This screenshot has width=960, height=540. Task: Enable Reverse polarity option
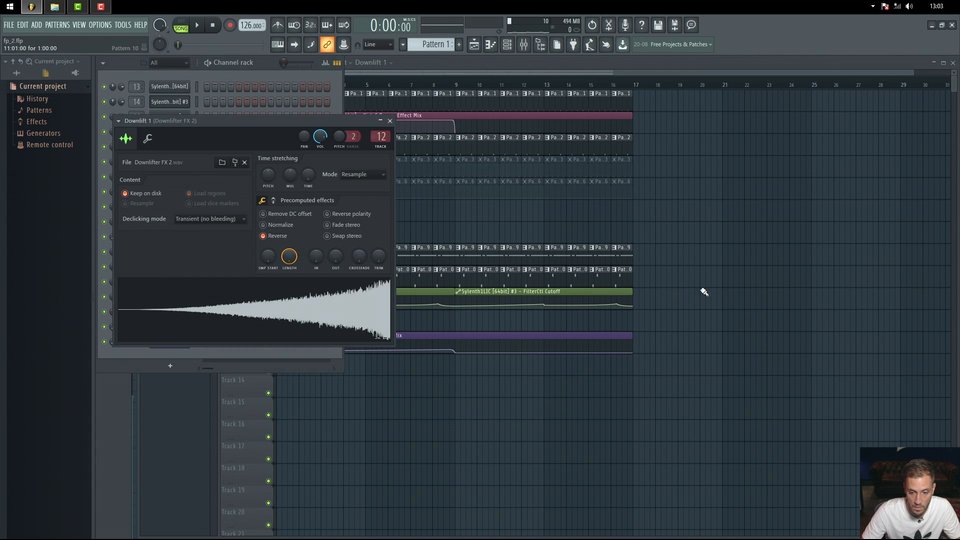click(347, 214)
